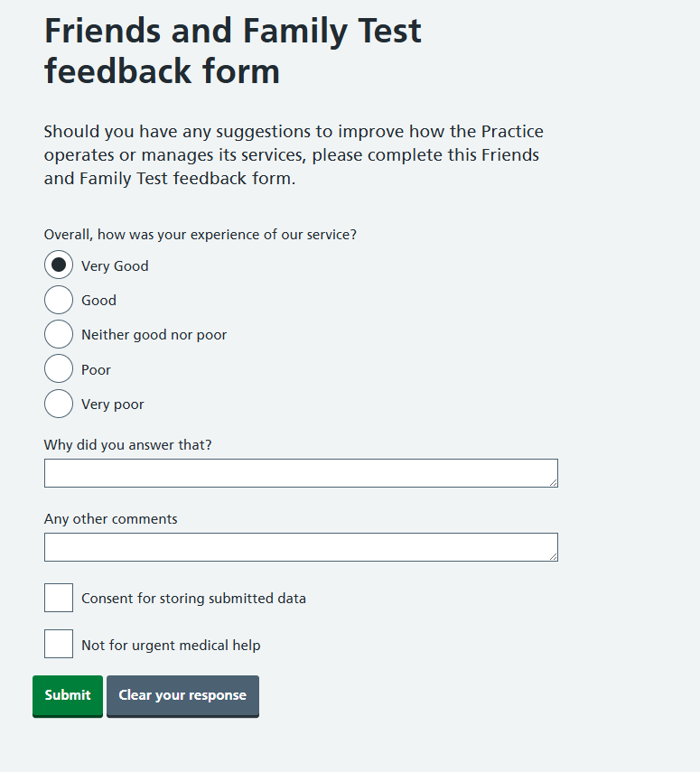Click the 'Very poor' label text
This screenshot has height=772, width=700.
pos(112,405)
